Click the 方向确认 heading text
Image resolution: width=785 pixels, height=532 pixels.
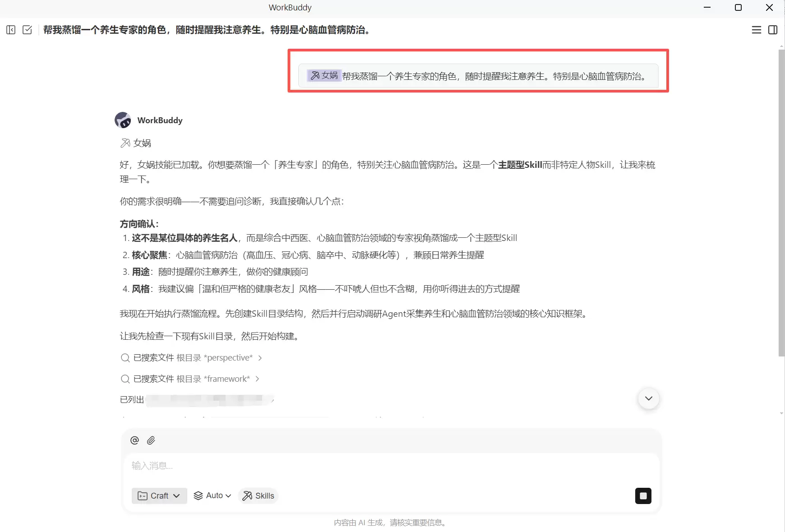click(x=139, y=224)
